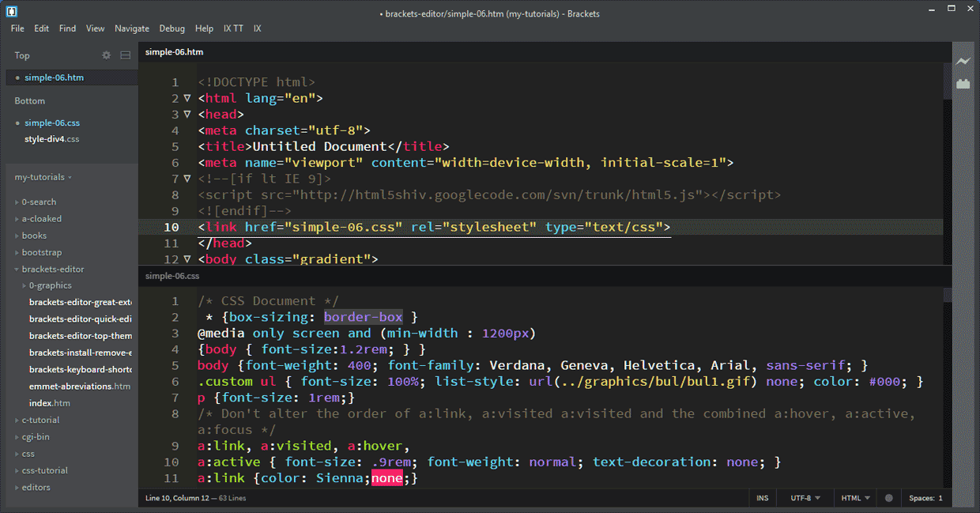Collapse the head tag fold on line 3
The height and width of the screenshot is (513, 980).
pyautogui.click(x=187, y=115)
